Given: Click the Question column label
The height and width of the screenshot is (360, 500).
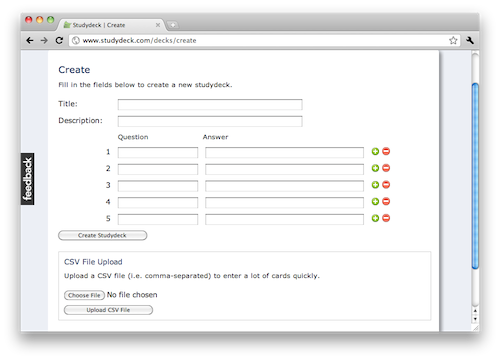Looking at the screenshot, I should point(133,137).
